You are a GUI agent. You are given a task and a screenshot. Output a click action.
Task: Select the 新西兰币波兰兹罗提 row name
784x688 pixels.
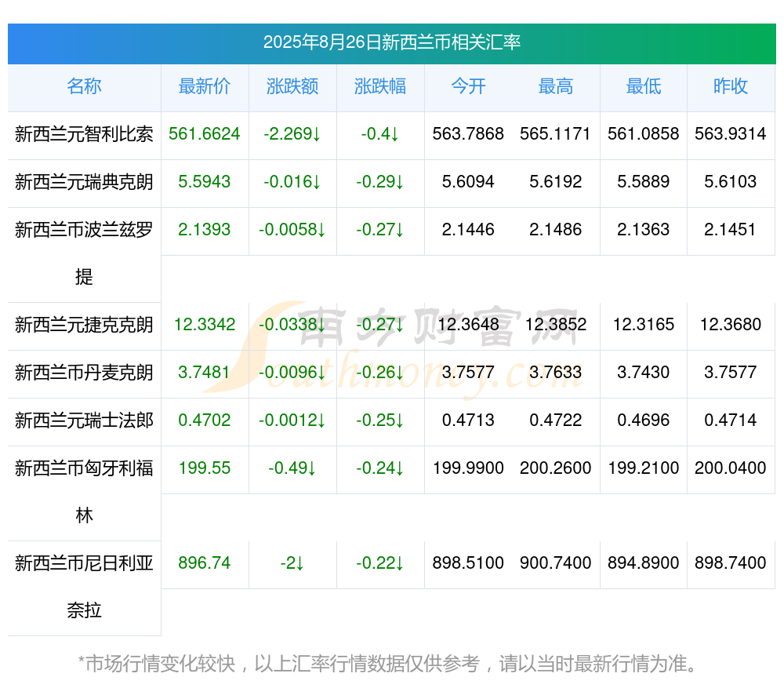pos(84,253)
